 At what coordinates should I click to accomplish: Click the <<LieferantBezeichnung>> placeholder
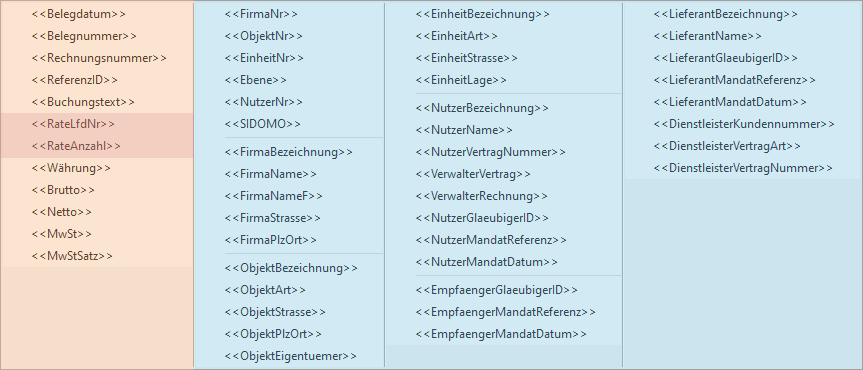pyautogui.click(x=726, y=14)
